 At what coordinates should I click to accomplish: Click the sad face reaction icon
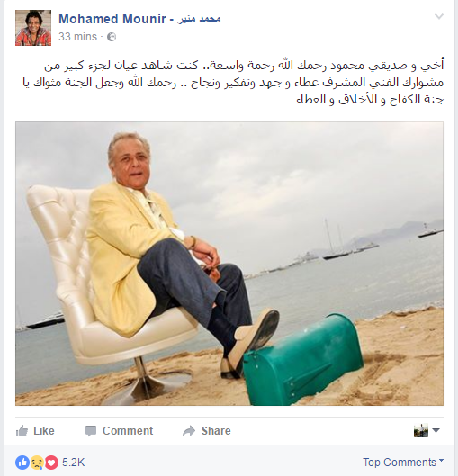coord(37,463)
